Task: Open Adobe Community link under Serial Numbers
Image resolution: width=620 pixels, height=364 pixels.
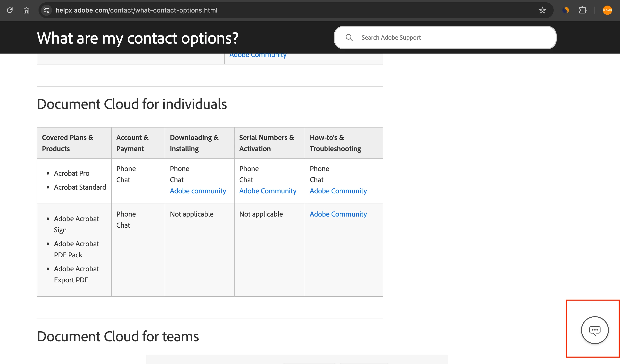Action: [x=268, y=191]
